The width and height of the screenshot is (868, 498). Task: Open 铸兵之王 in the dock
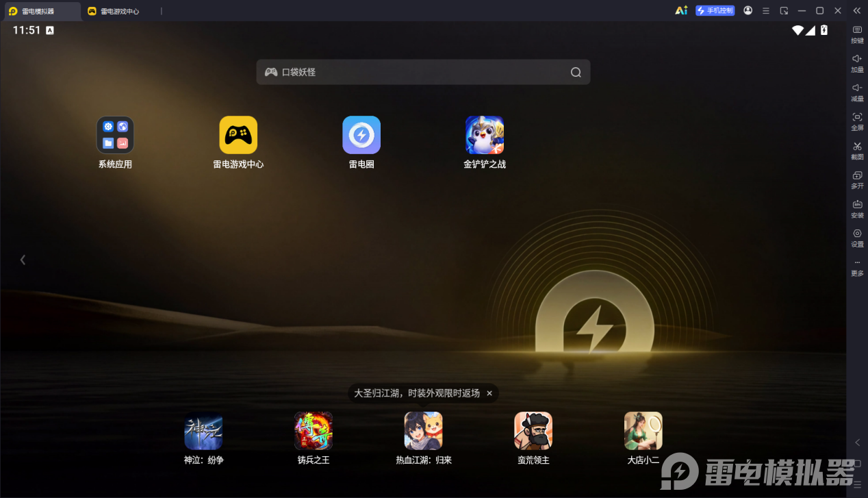(x=314, y=431)
